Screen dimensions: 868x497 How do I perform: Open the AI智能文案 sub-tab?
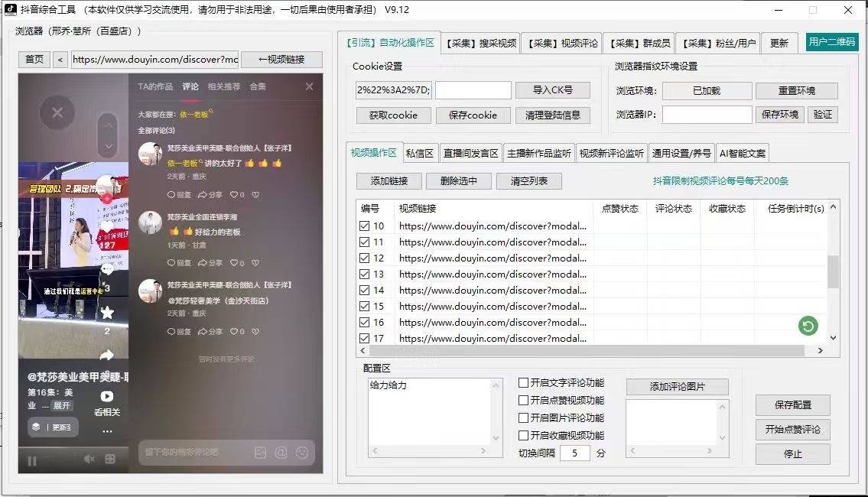tap(743, 154)
